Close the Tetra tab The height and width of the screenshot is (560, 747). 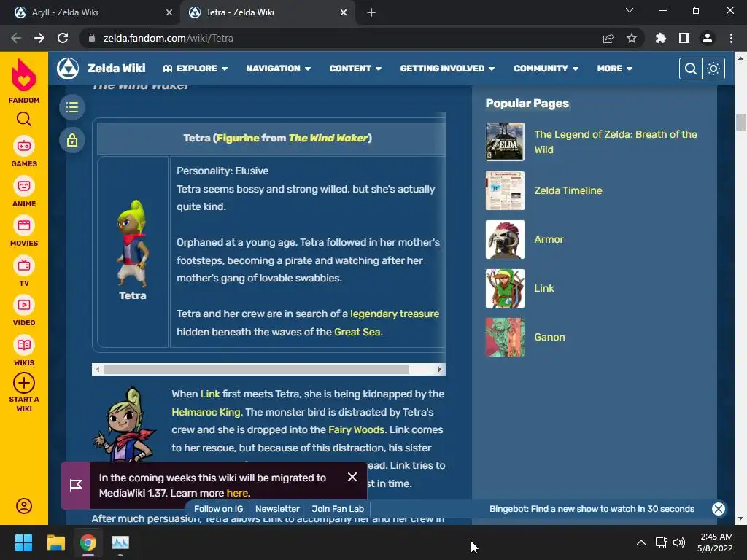coord(344,12)
